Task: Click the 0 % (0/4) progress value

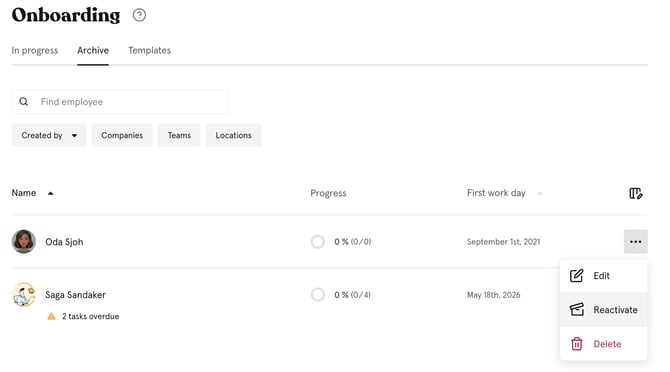Action: click(353, 295)
